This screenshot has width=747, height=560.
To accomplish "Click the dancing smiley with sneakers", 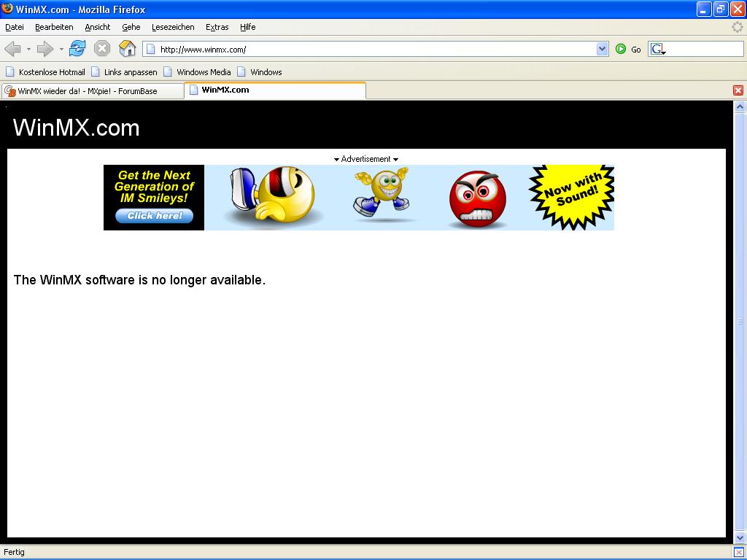I will [x=382, y=192].
